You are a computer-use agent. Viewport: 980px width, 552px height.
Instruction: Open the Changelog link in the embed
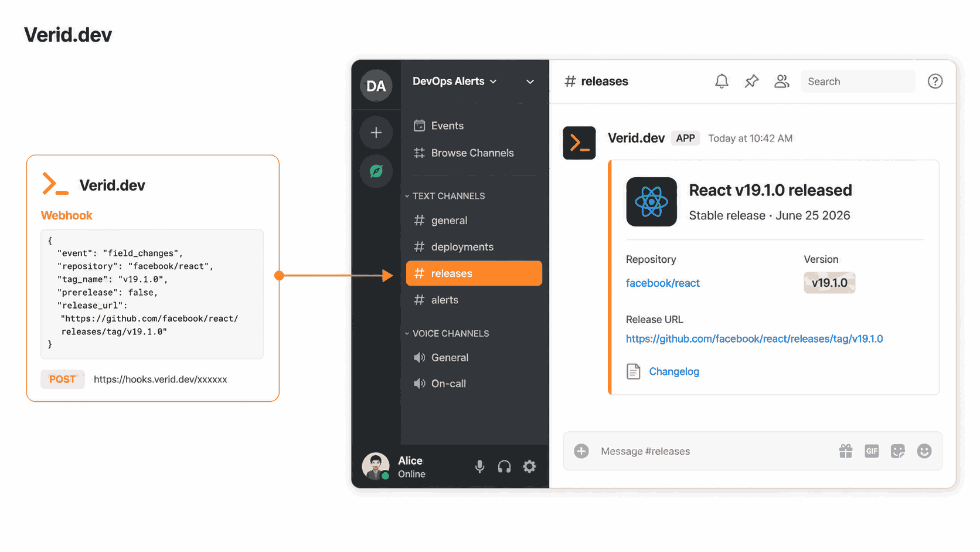click(x=674, y=371)
